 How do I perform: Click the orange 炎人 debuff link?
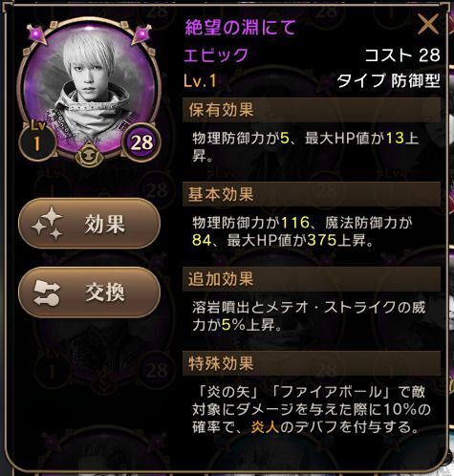265,427
